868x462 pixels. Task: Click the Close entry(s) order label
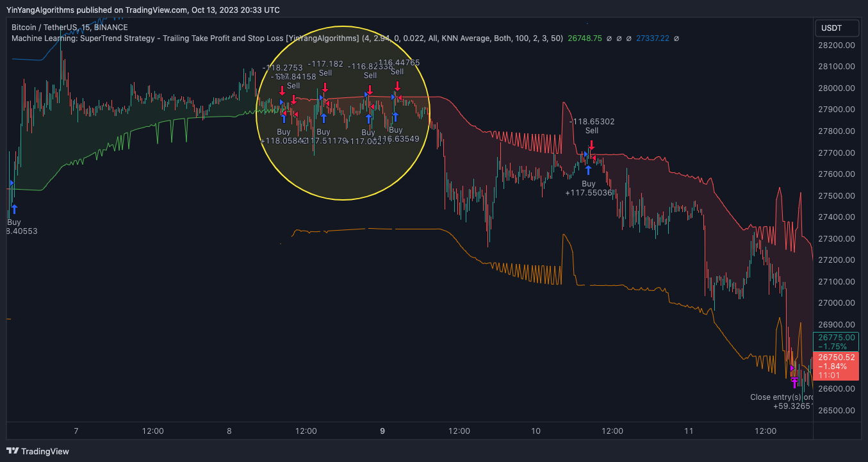[782, 397]
